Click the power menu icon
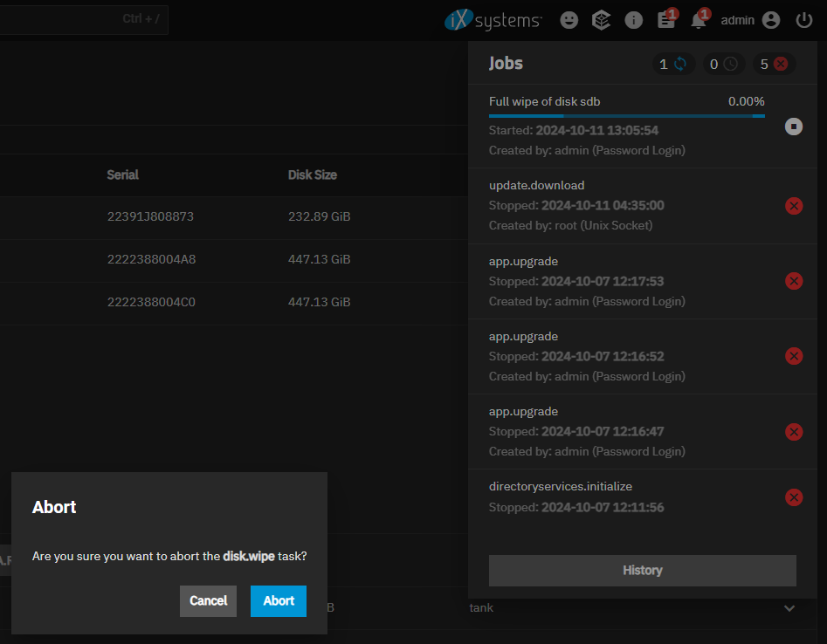827x644 pixels. click(804, 20)
